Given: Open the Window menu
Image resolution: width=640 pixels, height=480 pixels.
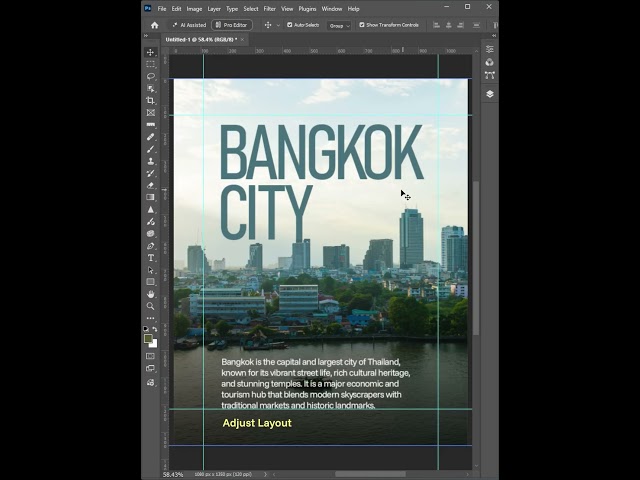Looking at the screenshot, I should [332, 9].
